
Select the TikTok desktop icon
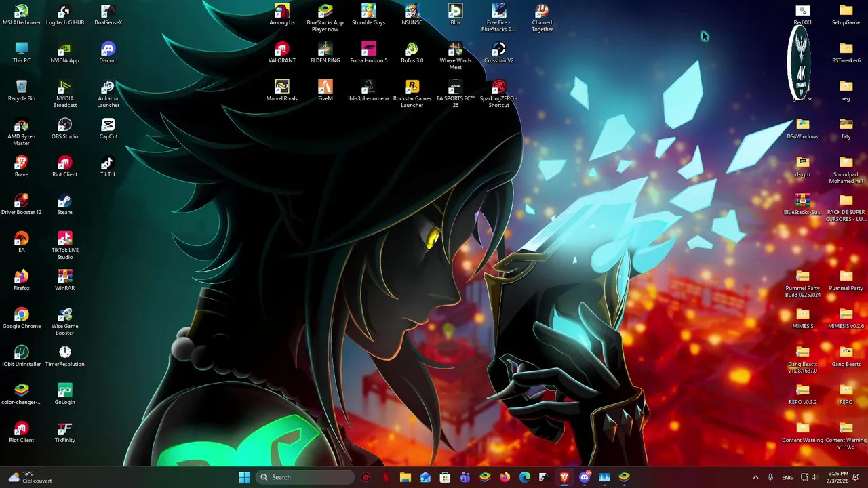click(108, 167)
